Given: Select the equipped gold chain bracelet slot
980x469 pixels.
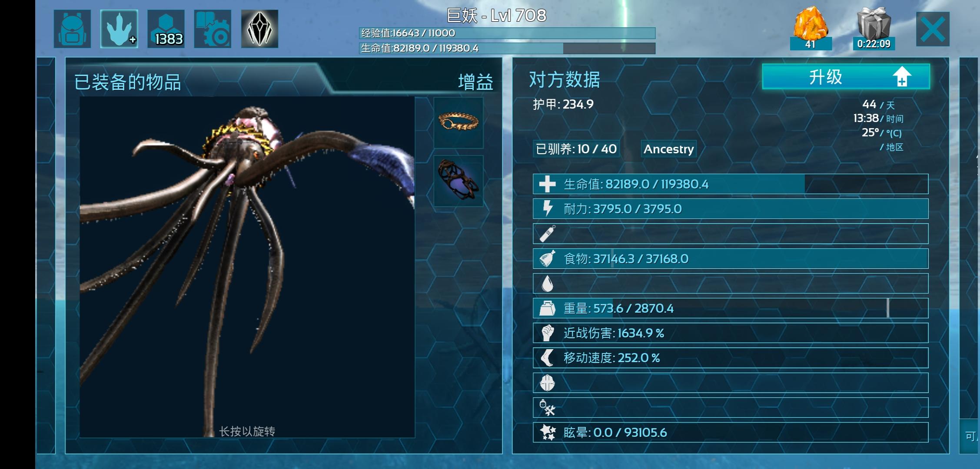Looking at the screenshot, I should 458,122.
